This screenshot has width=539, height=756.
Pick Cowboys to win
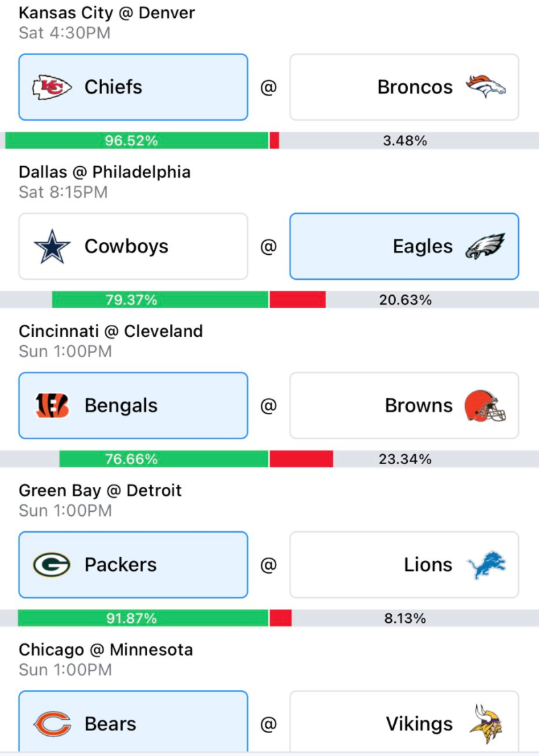[134, 246]
